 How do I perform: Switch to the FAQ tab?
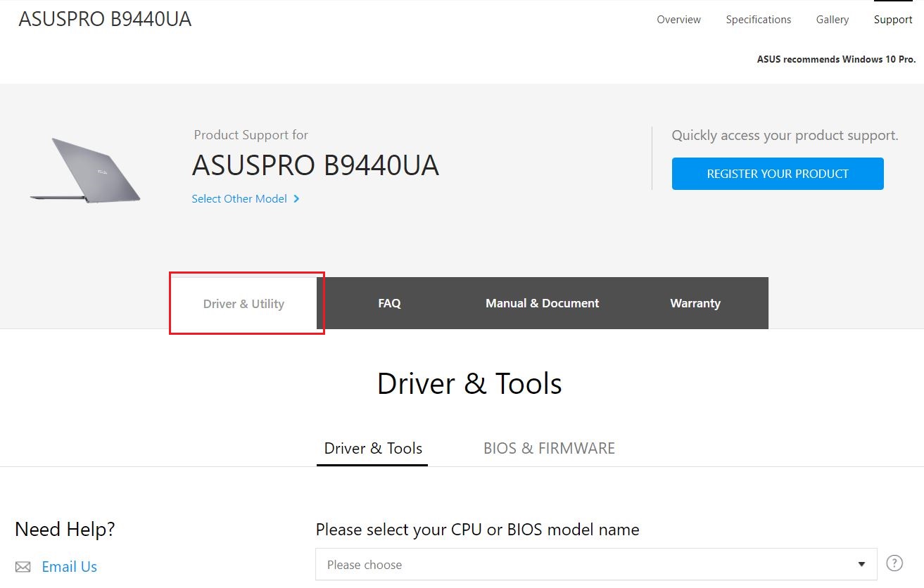click(x=389, y=303)
